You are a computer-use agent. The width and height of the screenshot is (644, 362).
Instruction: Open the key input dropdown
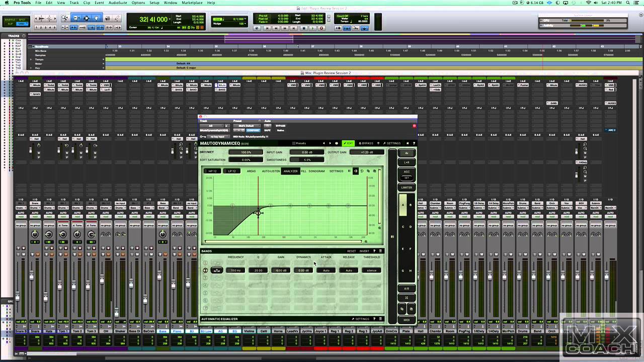(x=217, y=136)
